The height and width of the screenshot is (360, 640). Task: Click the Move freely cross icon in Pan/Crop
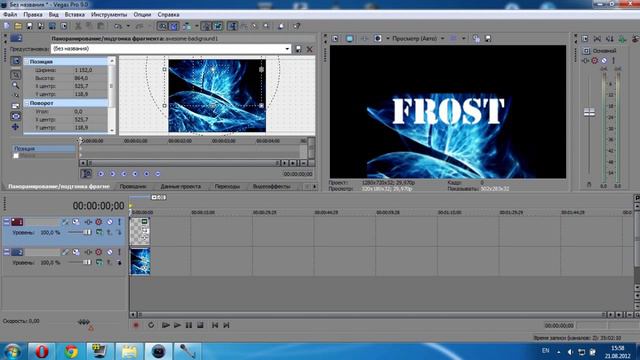coord(16,127)
